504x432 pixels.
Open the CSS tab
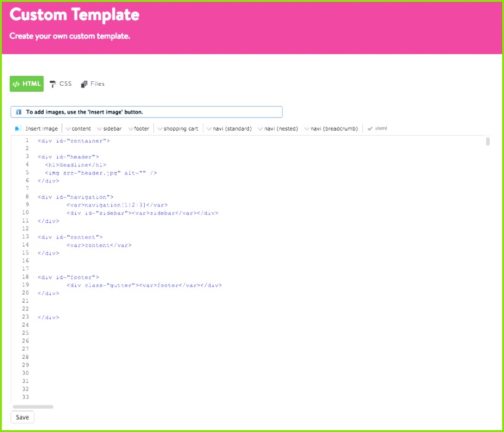61,84
